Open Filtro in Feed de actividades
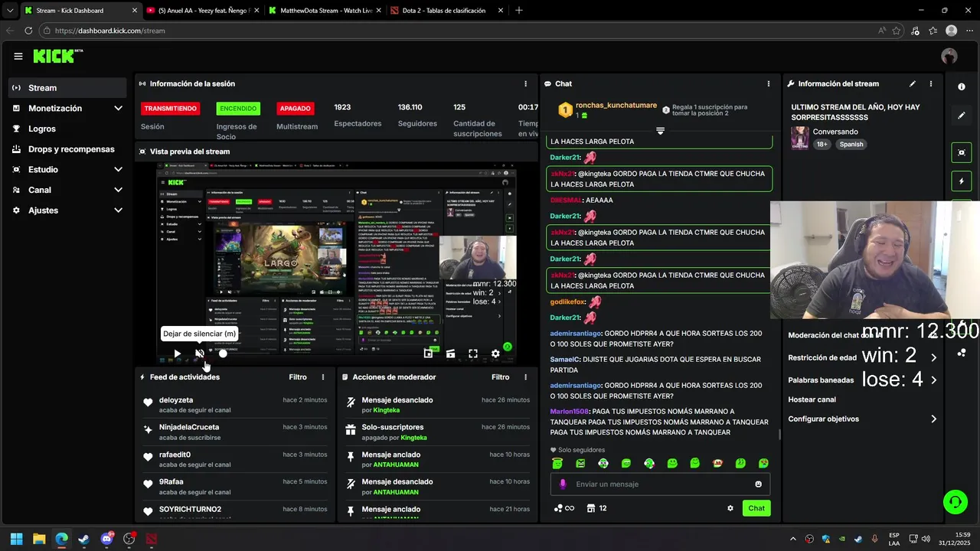The width and height of the screenshot is (980, 551). point(298,377)
